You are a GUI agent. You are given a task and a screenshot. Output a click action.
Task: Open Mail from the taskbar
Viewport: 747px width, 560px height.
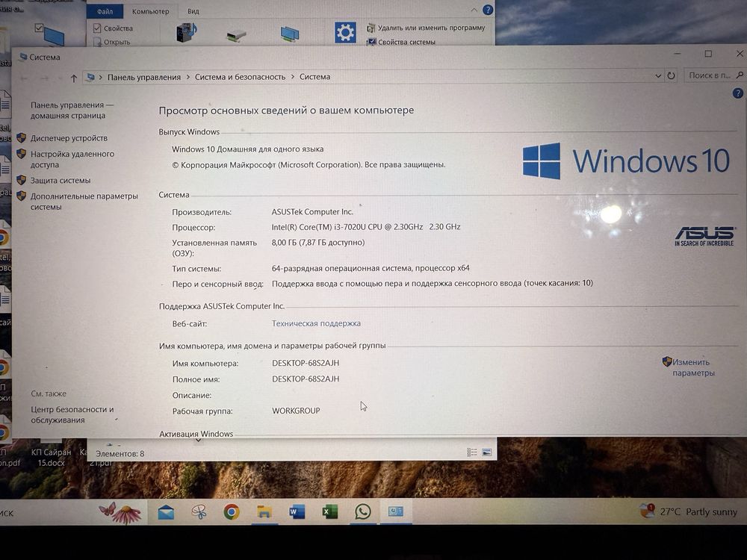click(x=166, y=512)
